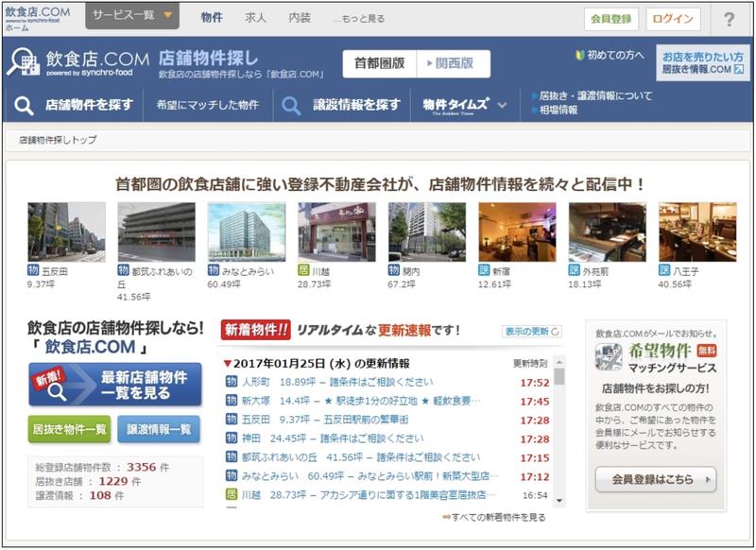Screen dimensions: 756x550
Task: Click the external link icon on 居抜き情報.COM
Action: [x=739, y=69]
